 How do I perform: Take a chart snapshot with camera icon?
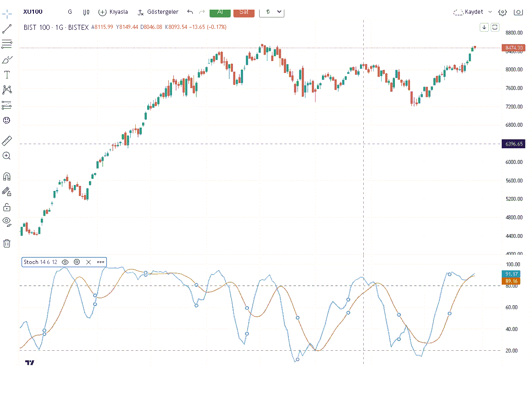[x=518, y=12]
